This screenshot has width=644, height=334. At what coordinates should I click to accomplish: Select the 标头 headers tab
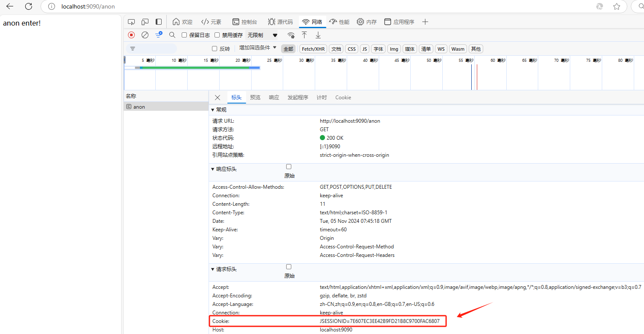[236, 98]
